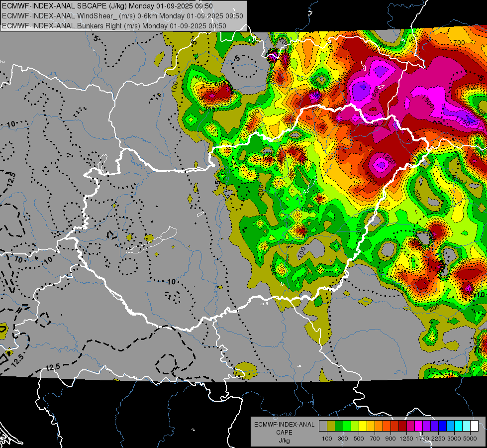The image size is (487, 448).
Task: Click the WindShear_ 0-6km title line
Action: pos(122,16)
